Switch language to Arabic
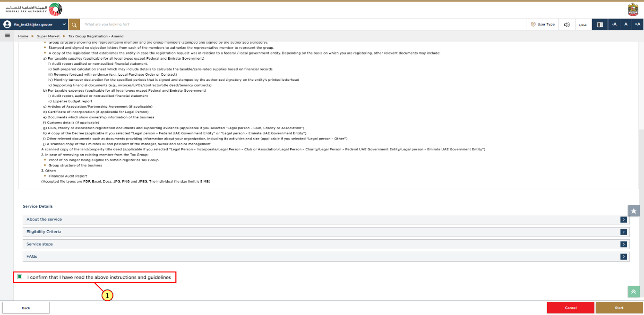This screenshot has width=644, height=315. [x=584, y=24]
